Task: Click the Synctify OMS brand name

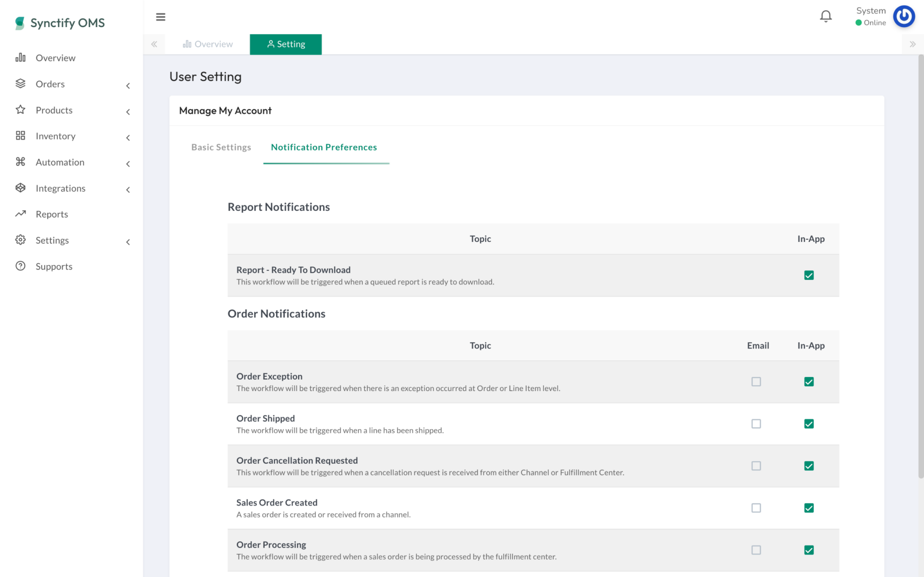Action: [x=68, y=23]
